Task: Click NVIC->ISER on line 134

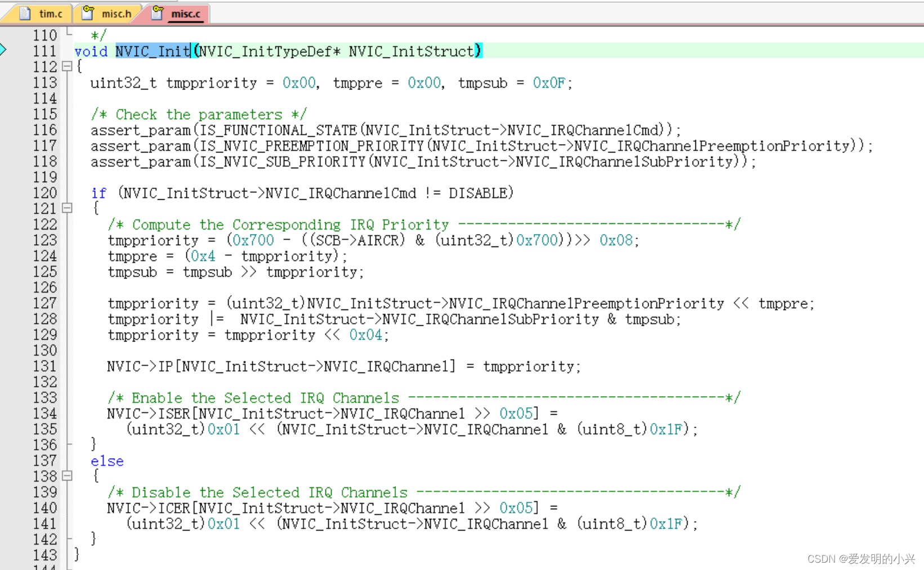Action: coord(149,414)
